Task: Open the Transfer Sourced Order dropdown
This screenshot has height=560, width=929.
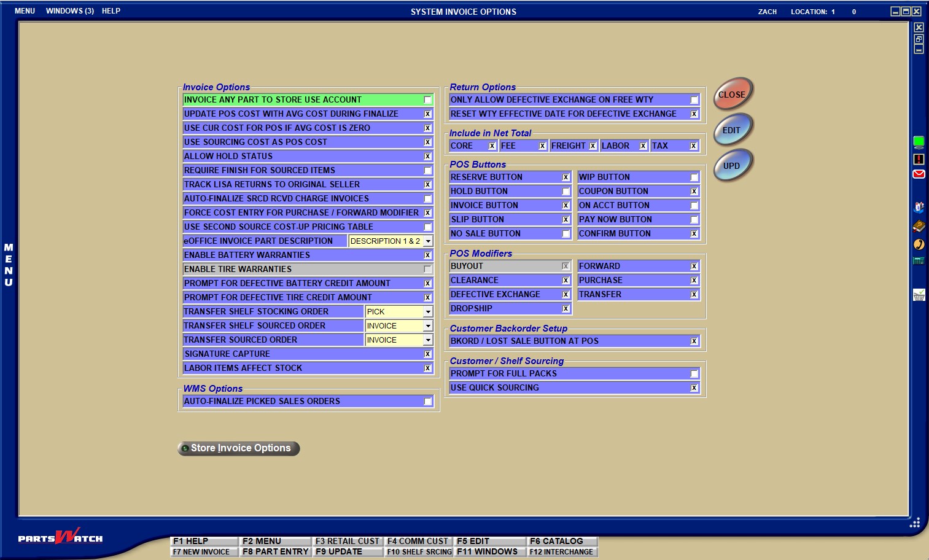Action: (x=428, y=340)
